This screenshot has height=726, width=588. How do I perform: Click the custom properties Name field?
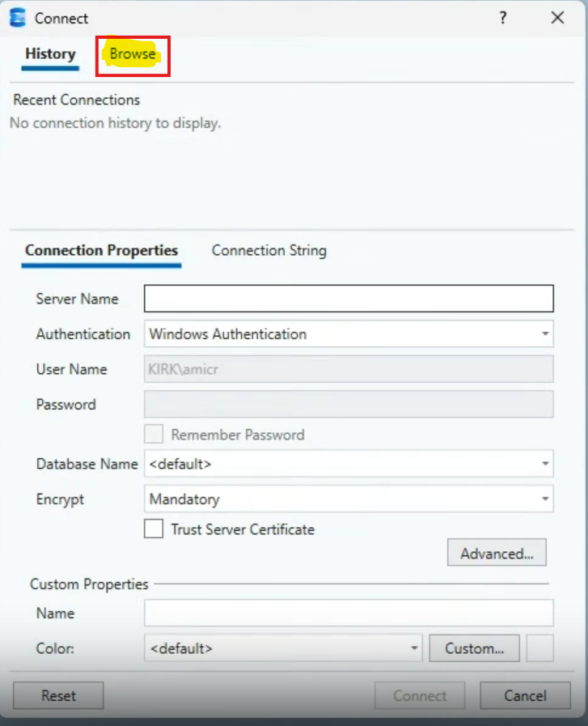349,613
